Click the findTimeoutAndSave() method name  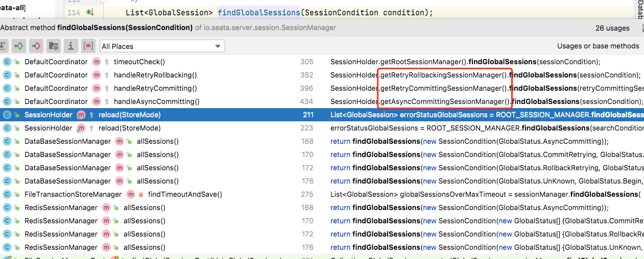pyautogui.click(x=185, y=194)
